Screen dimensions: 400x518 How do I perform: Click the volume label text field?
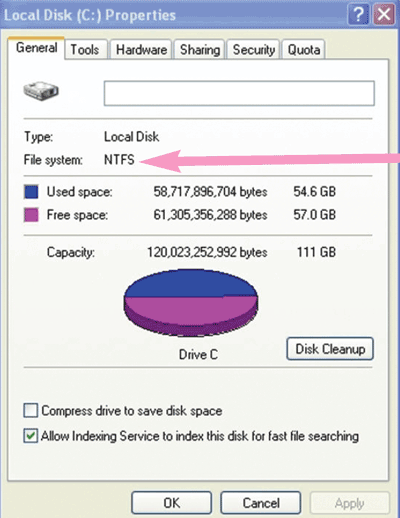click(239, 93)
